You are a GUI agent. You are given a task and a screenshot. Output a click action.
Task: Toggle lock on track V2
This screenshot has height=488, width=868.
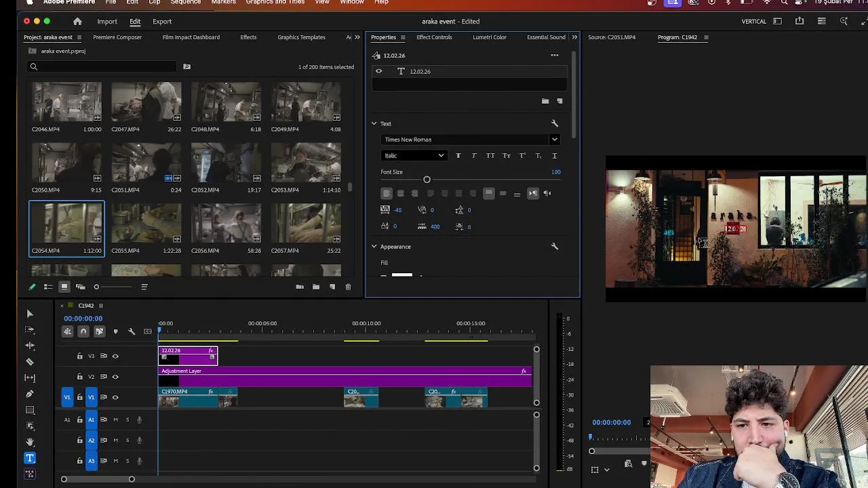tap(80, 377)
